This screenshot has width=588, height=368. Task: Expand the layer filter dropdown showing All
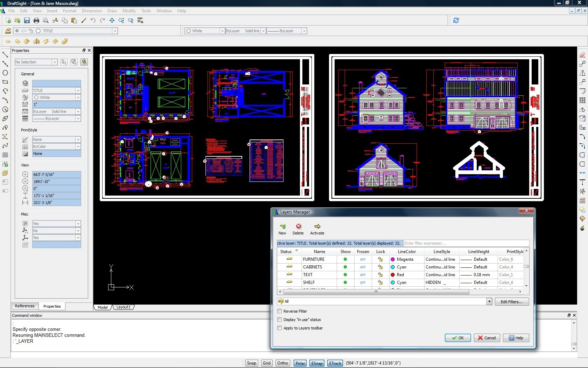point(489,301)
